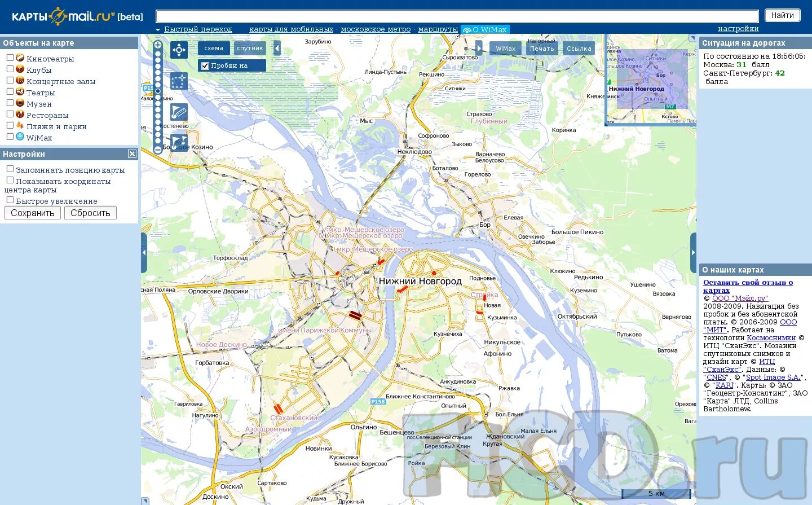Click the zoom in plus button

coord(158,45)
